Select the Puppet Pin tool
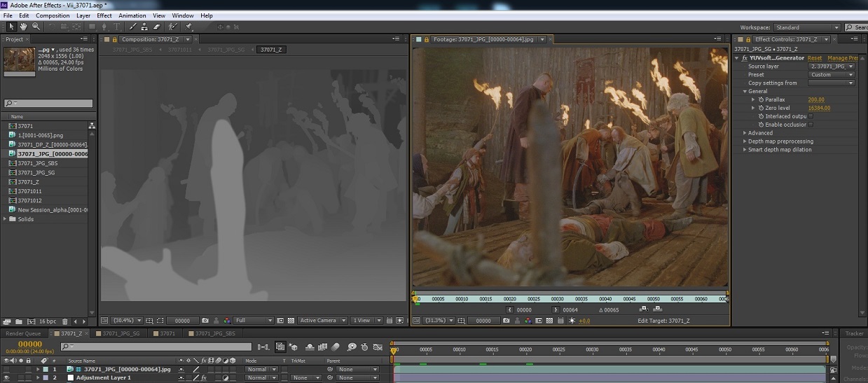This screenshot has width=868, height=383. [x=188, y=27]
